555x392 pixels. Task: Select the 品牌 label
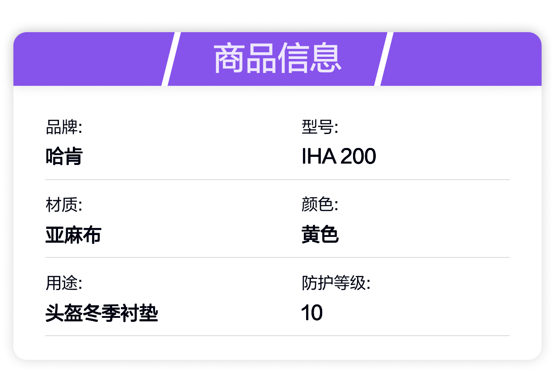tap(64, 127)
